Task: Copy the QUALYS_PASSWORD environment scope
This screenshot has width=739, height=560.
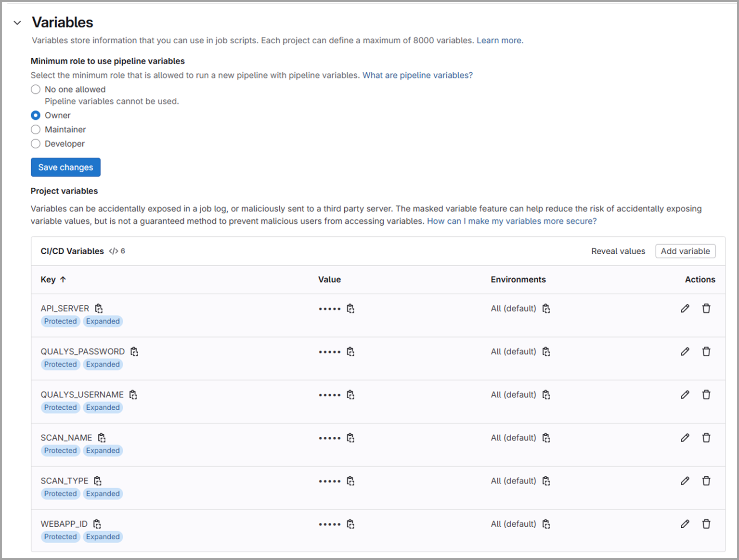Action: (x=546, y=352)
